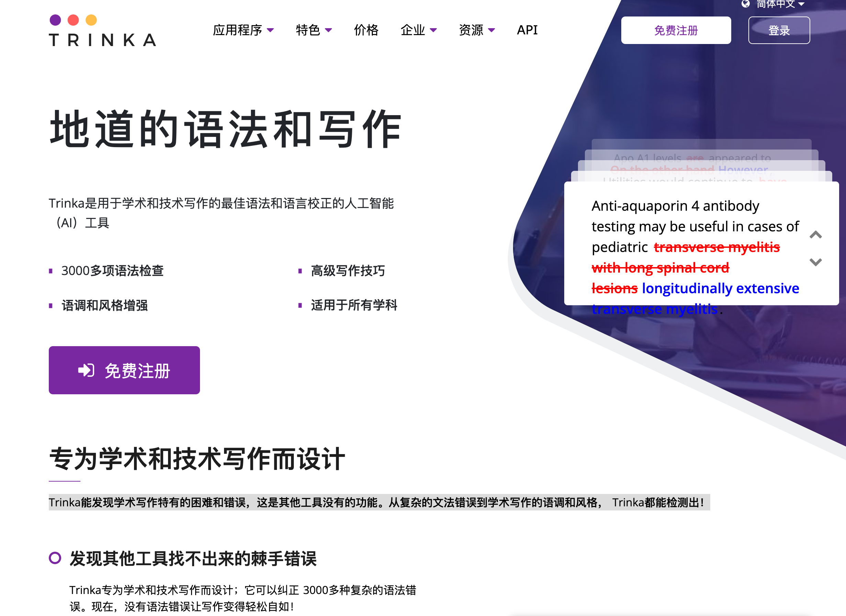Image resolution: width=846 pixels, height=616 pixels.
Task: Click the purple 免费注册 button
Action: click(124, 370)
